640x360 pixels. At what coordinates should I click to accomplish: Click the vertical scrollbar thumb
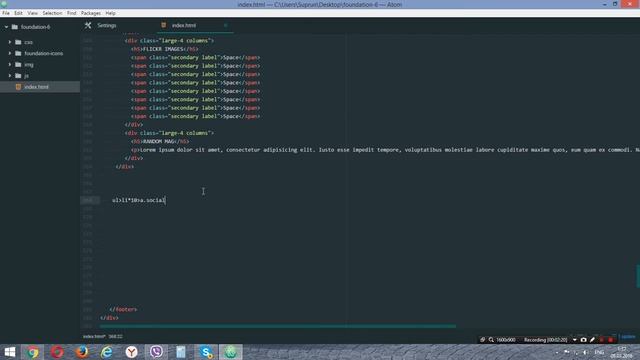(638, 276)
